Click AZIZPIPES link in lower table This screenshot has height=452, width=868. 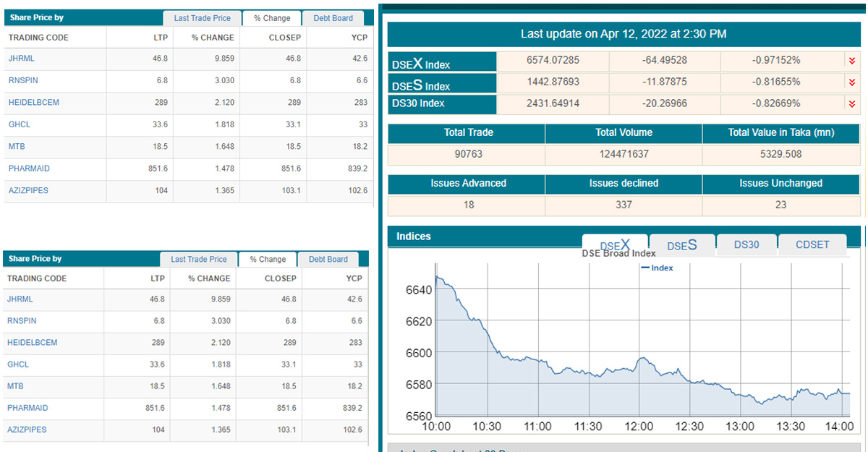[27, 430]
